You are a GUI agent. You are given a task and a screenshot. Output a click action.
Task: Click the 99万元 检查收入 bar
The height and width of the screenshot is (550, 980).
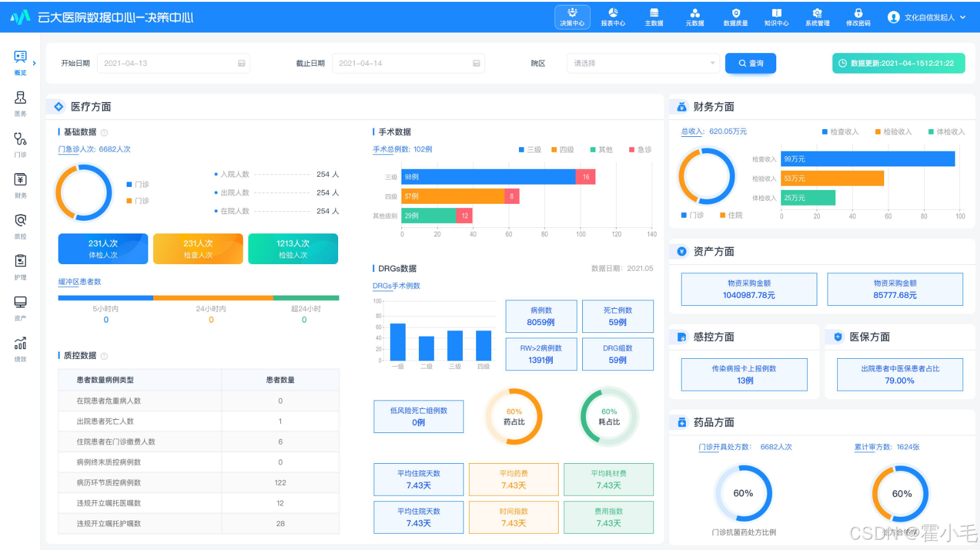pyautogui.click(x=868, y=159)
